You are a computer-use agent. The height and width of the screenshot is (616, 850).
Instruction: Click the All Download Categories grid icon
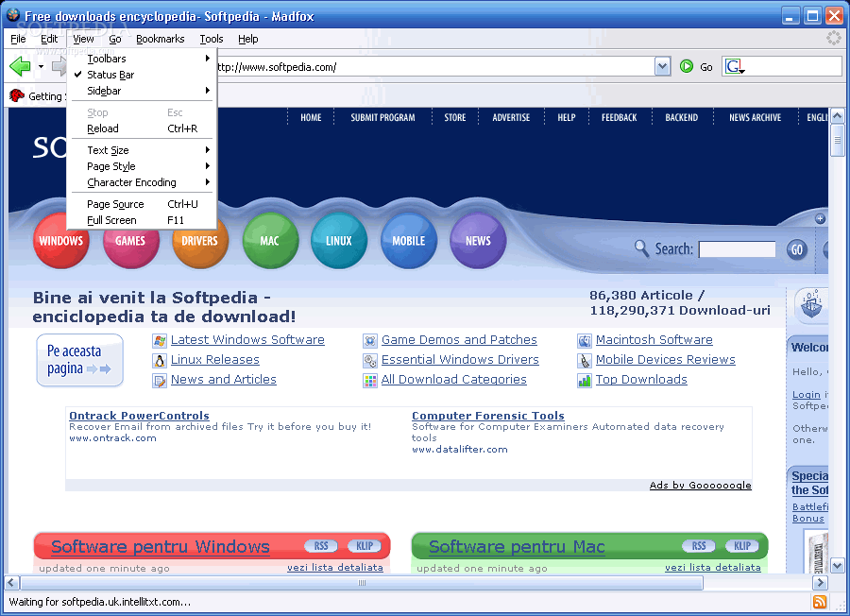point(370,381)
